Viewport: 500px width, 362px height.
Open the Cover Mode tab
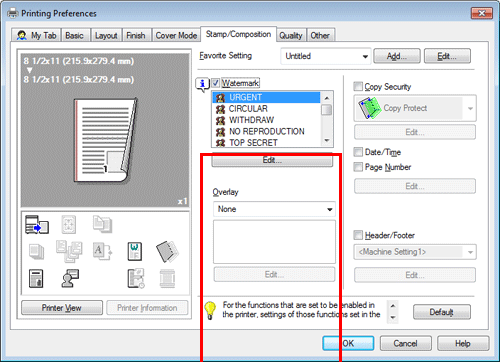point(176,35)
